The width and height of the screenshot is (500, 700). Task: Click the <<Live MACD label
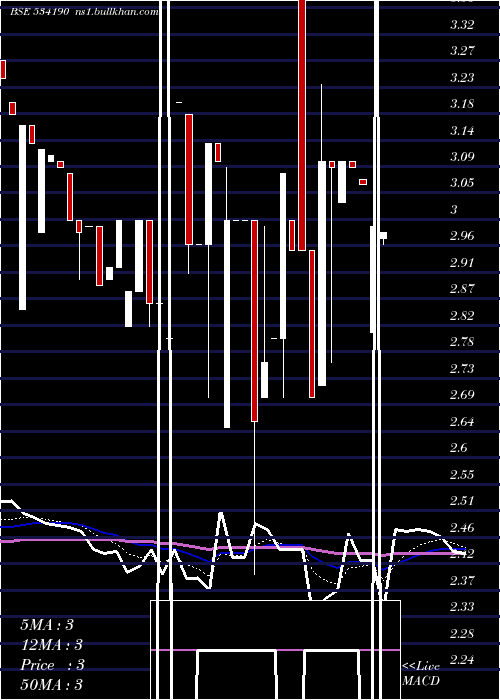tap(421, 673)
